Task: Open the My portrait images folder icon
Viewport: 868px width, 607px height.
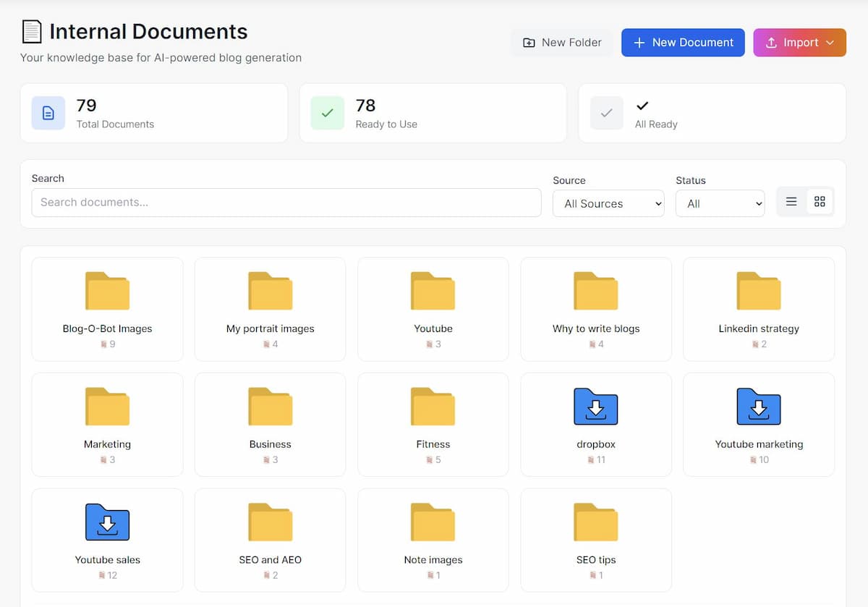Action: 271,291
